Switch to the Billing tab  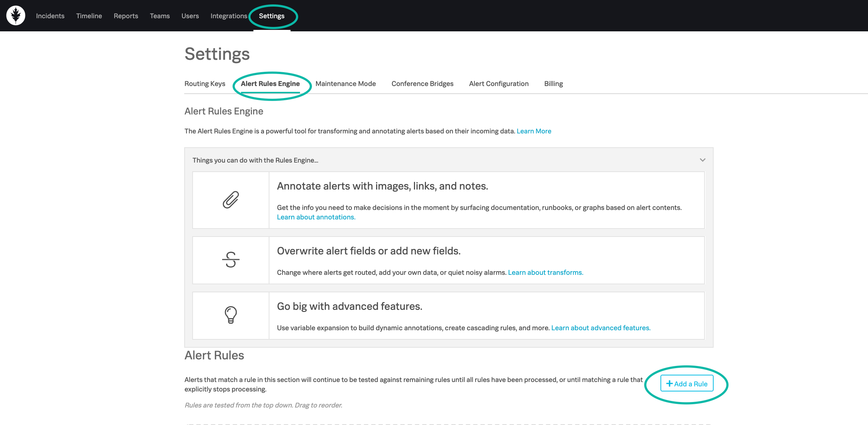pos(553,83)
